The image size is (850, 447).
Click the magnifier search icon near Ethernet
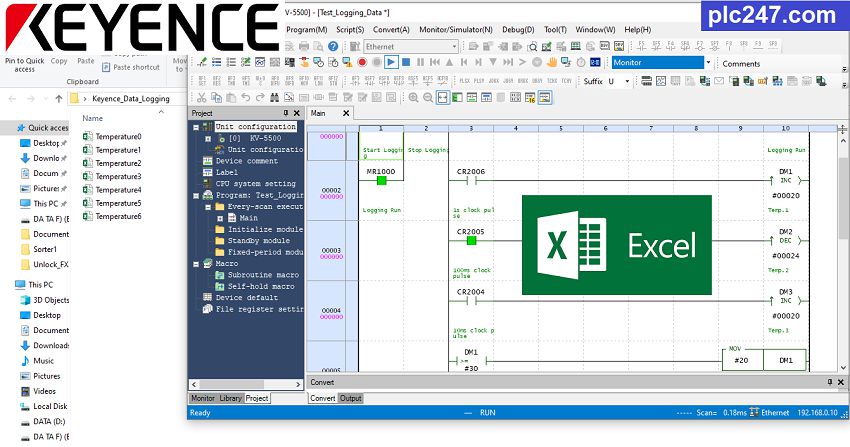[x=532, y=47]
